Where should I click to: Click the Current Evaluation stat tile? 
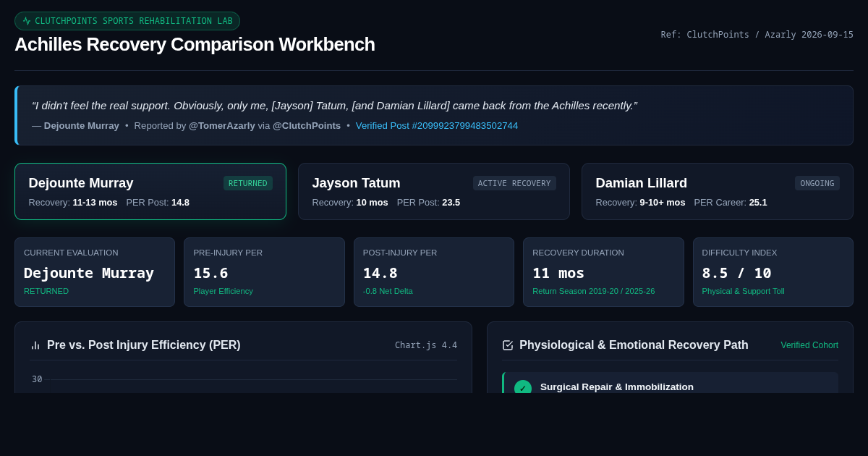(95, 272)
